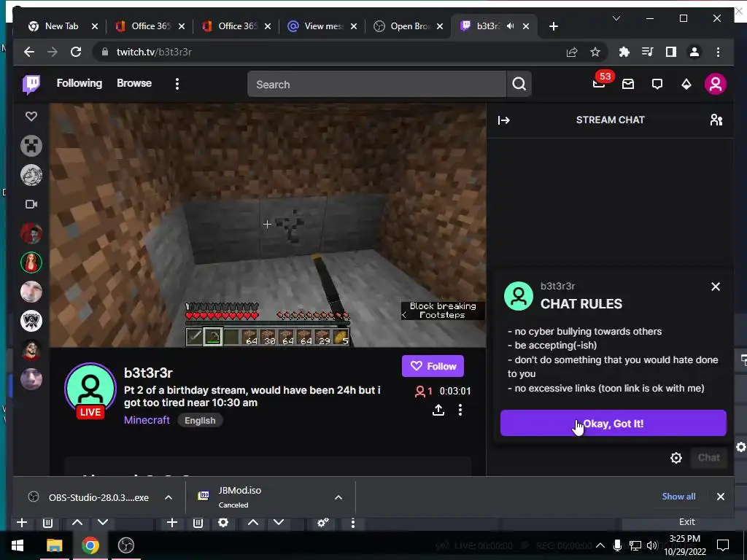Open OBS Studio from taskbar

pyautogui.click(x=125, y=545)
